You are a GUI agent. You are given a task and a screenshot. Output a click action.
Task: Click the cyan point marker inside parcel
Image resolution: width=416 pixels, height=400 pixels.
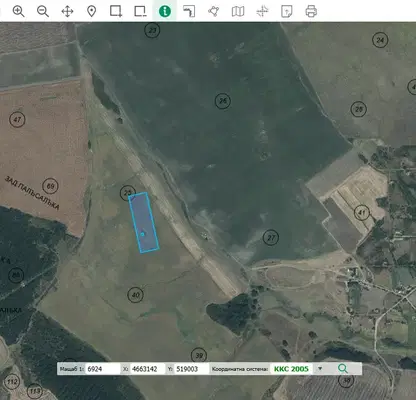click(143, 234)
